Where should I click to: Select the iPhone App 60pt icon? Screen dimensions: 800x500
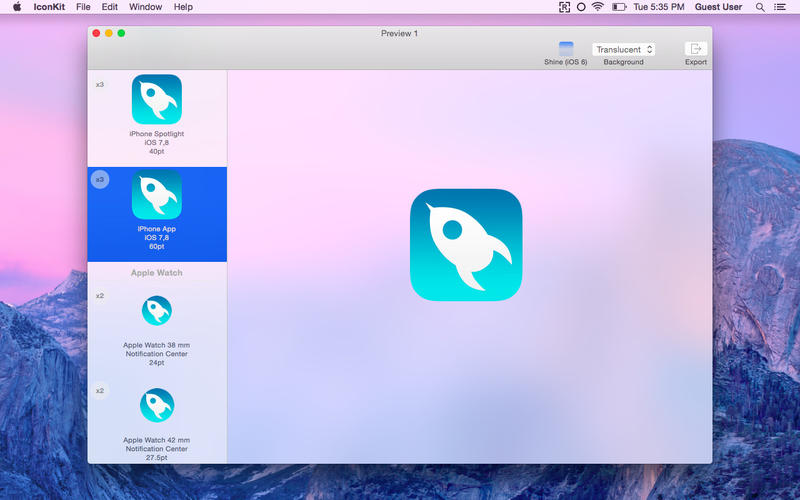[x=157, y=195]
